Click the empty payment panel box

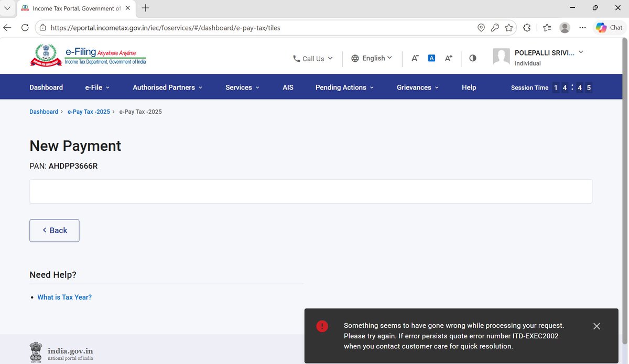click(311, 191)
